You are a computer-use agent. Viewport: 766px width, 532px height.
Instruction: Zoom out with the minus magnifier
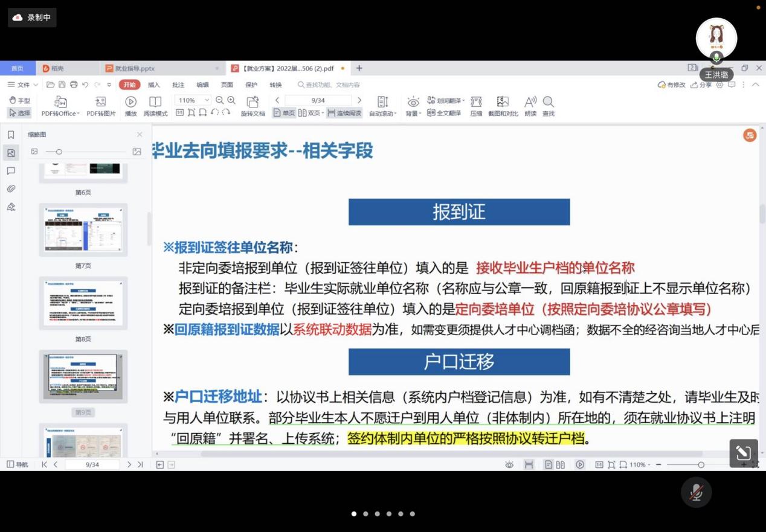(x=219, y=100)
